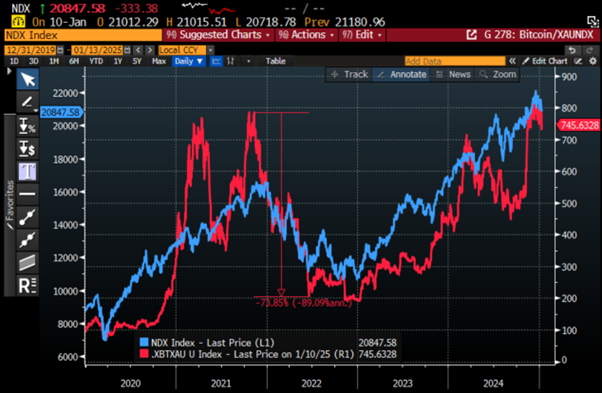Open the Daily periodicity dropdown
Screen dimensions: 602x393
188,61
